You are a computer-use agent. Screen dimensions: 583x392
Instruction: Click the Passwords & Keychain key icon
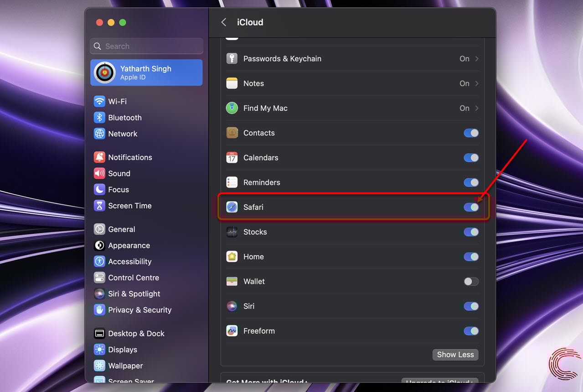coord(232,58)
